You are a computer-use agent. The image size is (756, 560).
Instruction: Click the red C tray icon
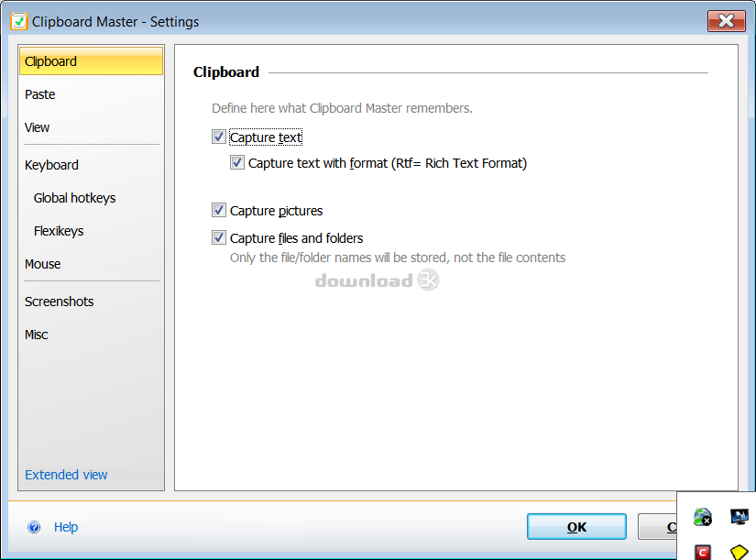point(703,553)
